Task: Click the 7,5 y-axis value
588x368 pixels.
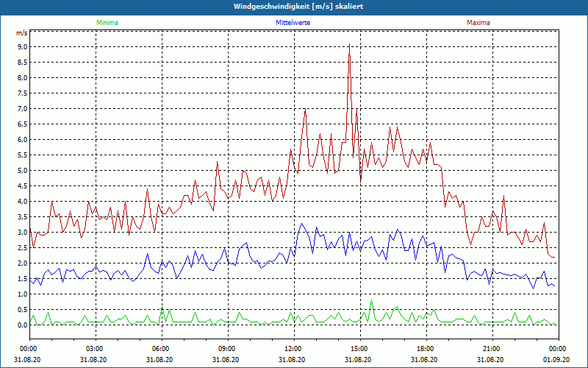Action: pyautogui.click(x=22, y=93)
